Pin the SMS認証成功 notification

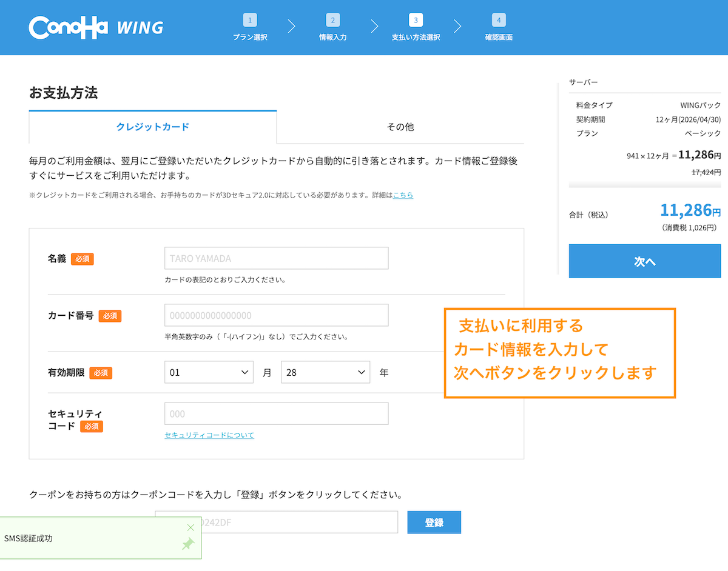tap(188, 544)
